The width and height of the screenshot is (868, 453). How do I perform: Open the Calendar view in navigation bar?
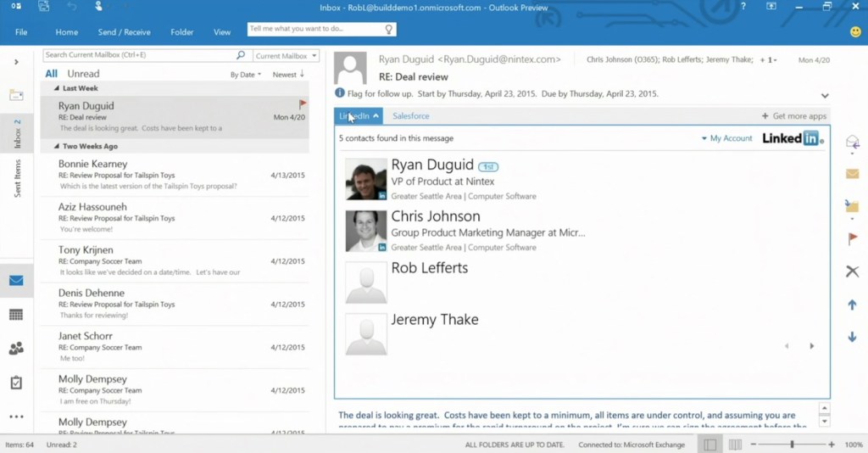[16, 315]
